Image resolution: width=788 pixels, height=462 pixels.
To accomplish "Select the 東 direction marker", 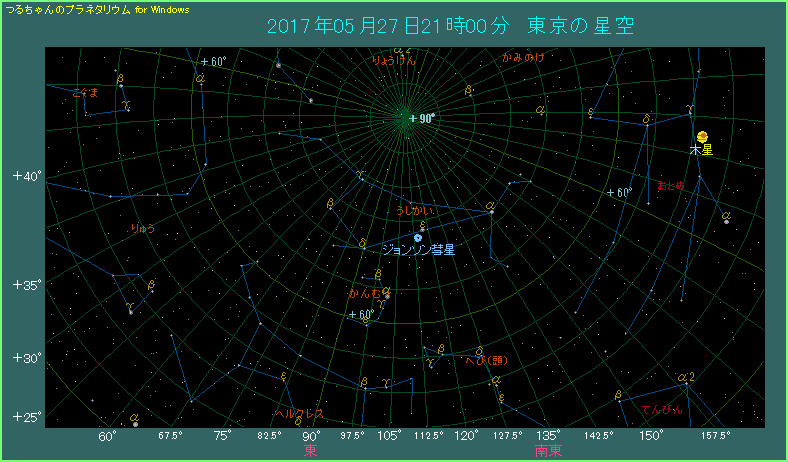I will click(310, 451).
